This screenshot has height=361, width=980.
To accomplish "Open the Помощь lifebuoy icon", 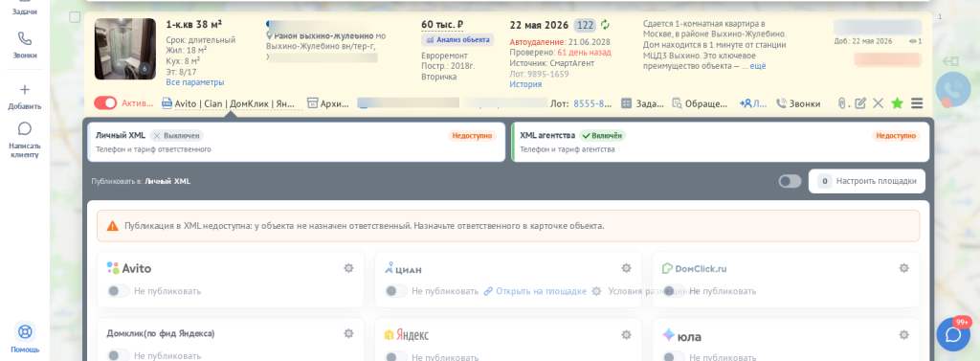I will 24,331.
